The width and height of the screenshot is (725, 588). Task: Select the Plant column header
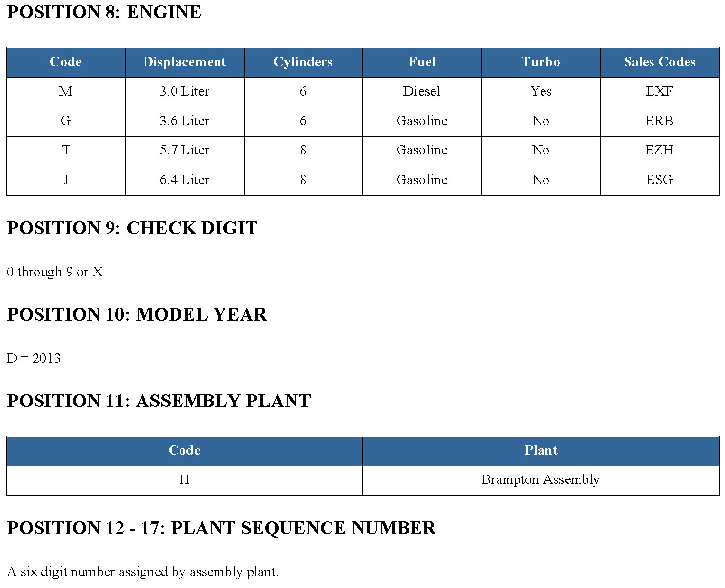[x=541, y=451]
